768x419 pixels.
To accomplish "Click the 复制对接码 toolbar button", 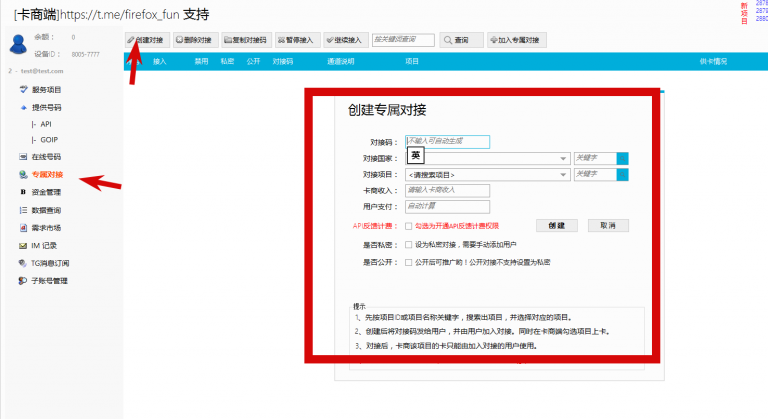I will pyautogui.click(x=246, y=40).
